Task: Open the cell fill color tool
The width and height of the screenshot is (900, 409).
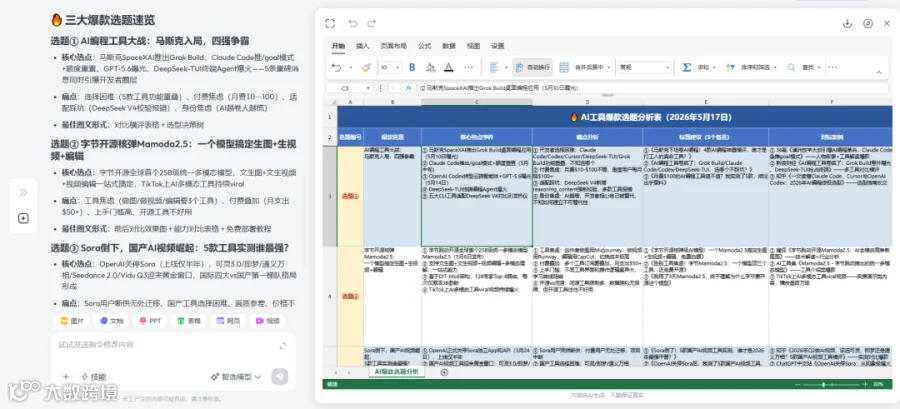Action: (x=430, y=67)
